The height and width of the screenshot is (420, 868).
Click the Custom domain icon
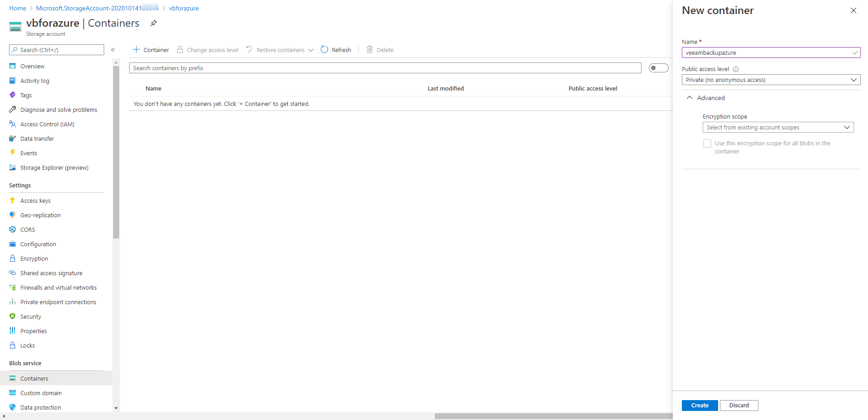click(13, 393)
